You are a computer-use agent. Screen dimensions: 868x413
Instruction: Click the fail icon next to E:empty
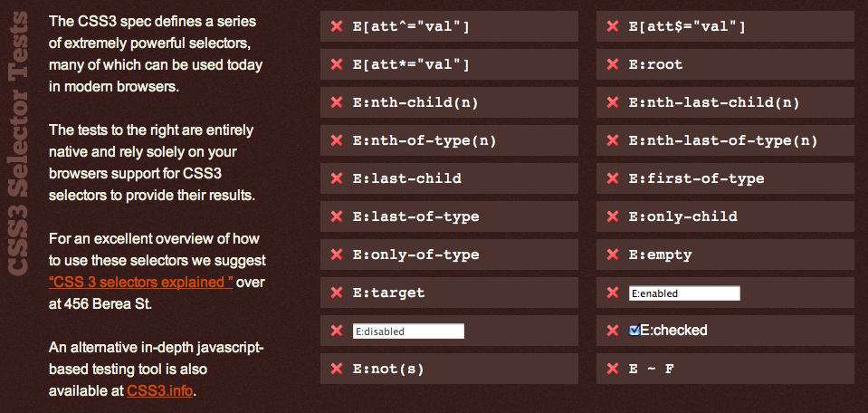coord(612,255)
